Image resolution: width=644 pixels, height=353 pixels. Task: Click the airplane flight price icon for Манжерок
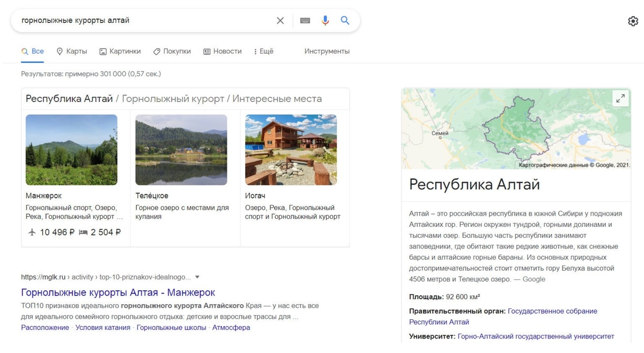32,232
